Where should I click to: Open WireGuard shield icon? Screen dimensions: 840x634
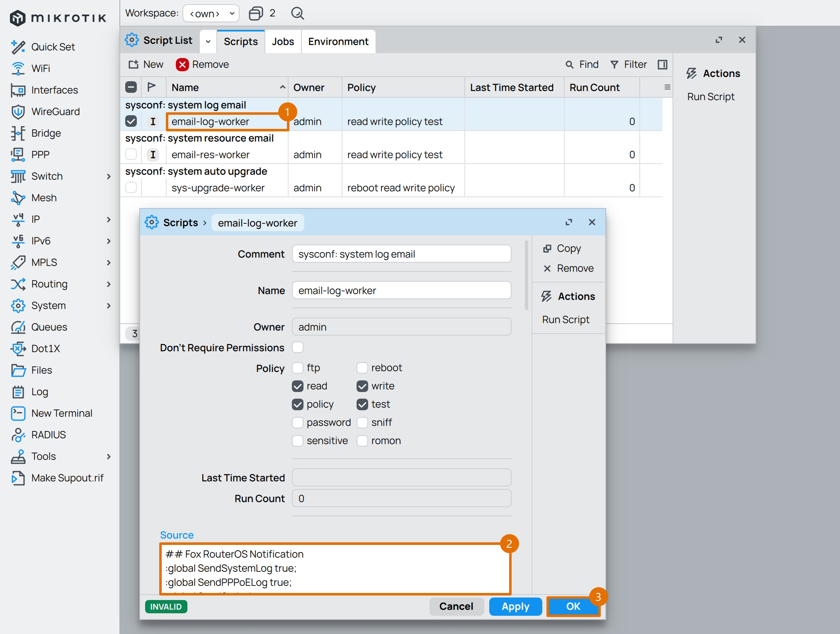tap(18, 111)
